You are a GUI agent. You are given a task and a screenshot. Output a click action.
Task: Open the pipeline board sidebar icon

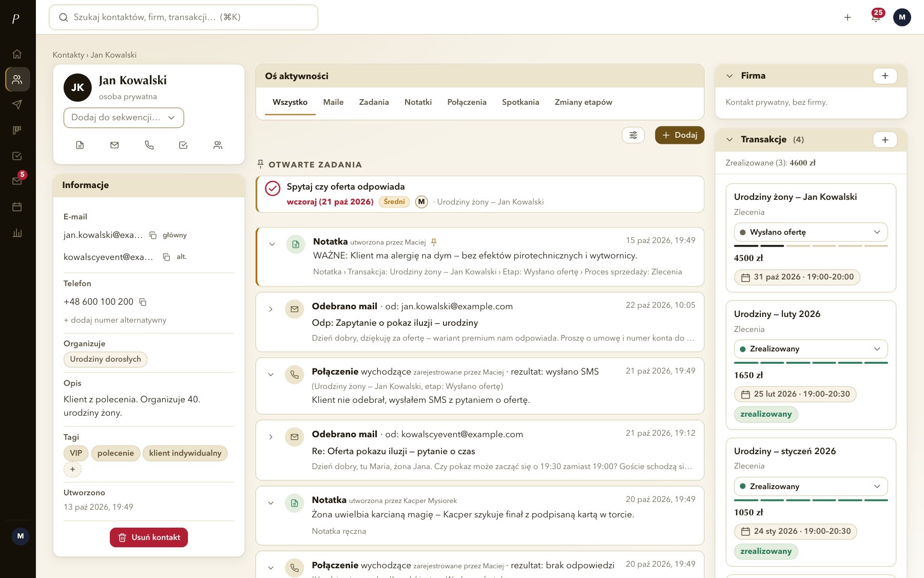point(17,130)
